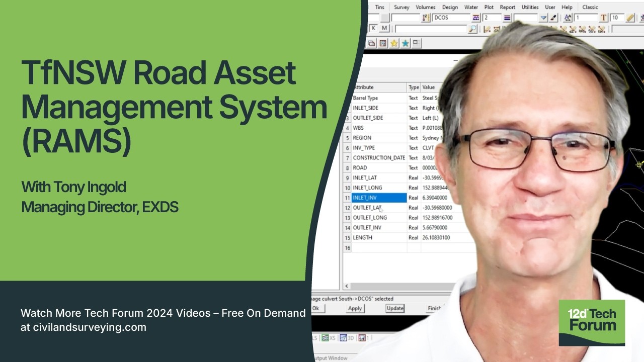This screenshot has height=362, width=644.
Task: Select the OUTLET_SIDE attribute cell
Action: click(x=379, y=118)
